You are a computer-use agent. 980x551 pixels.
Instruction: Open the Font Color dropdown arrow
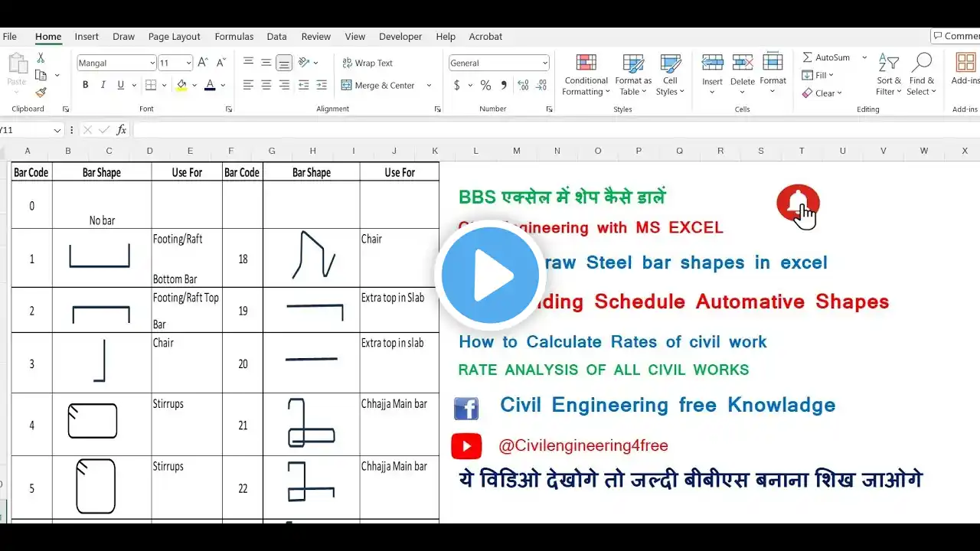coord(222,85)
